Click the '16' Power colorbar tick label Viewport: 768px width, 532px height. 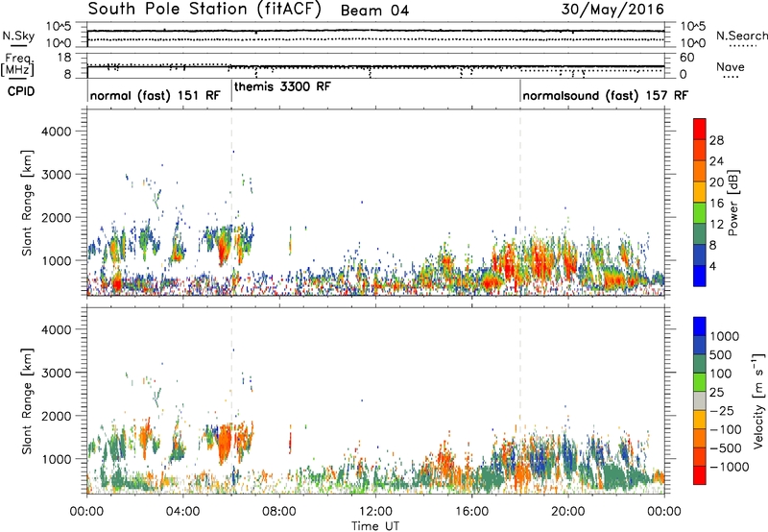click(x=716, y=204)
